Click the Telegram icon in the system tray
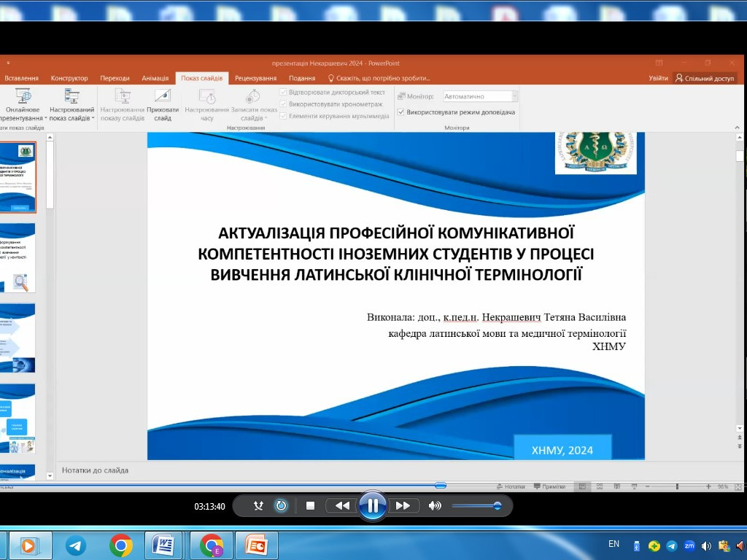 coord(672,545)
